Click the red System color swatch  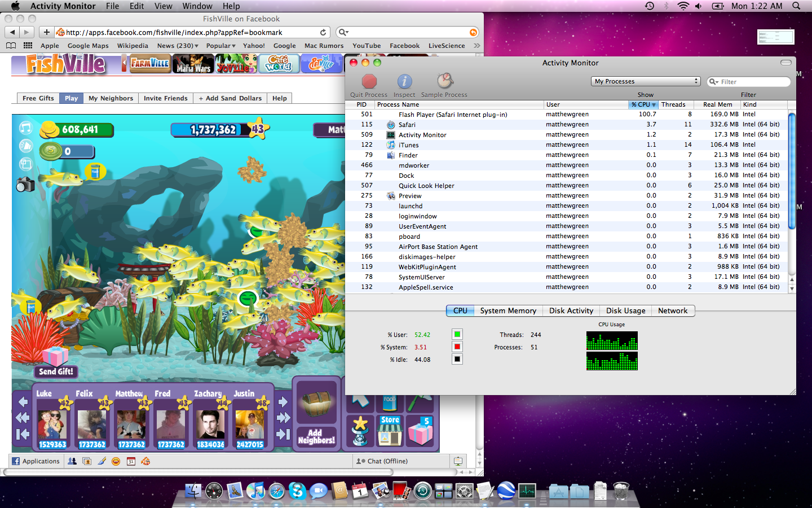pos(457,347)
